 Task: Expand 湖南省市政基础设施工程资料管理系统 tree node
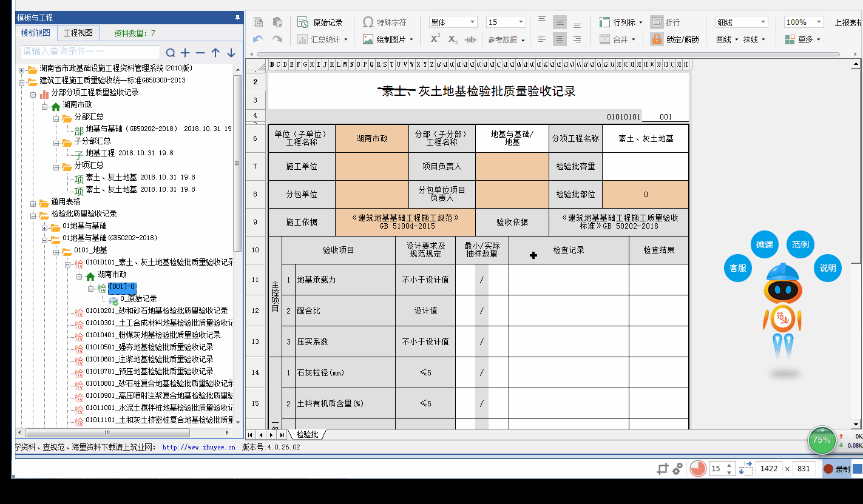click(x=21, y=69)
